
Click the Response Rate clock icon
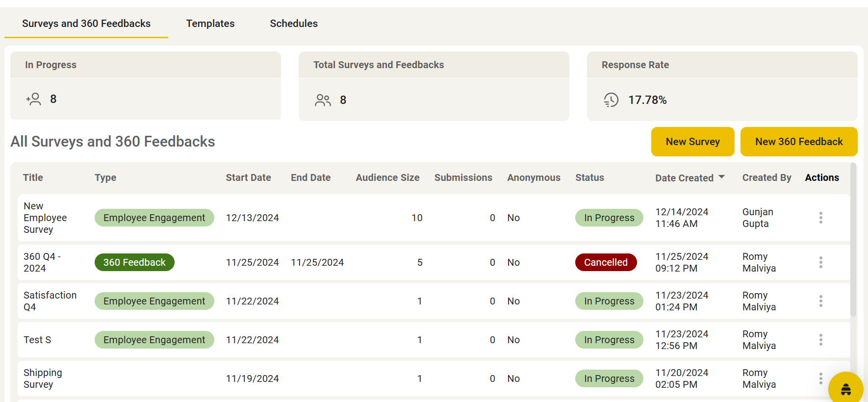(611, 100)
